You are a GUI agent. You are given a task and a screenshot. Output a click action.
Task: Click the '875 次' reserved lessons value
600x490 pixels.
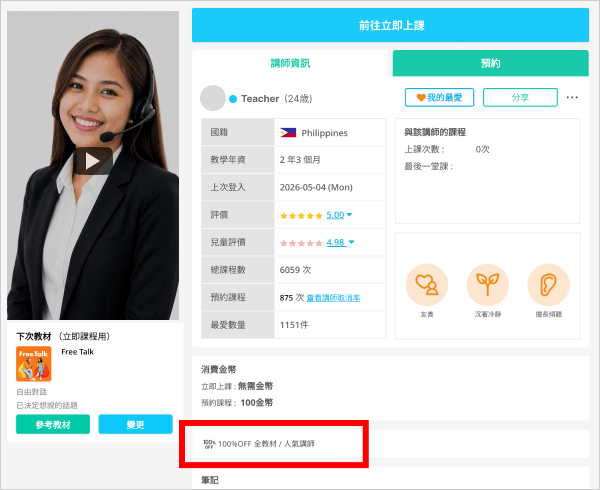(292, 298)
